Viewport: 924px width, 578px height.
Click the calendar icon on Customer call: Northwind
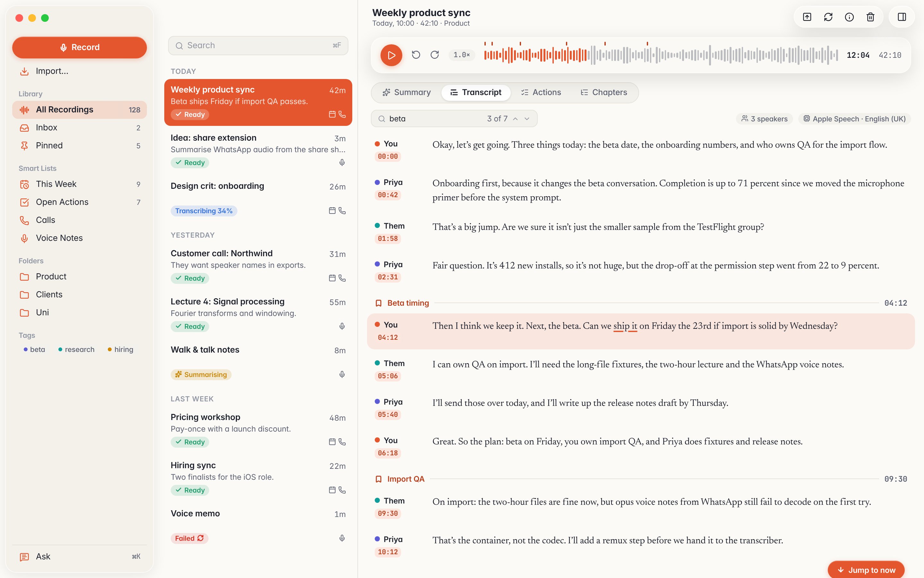point(332,278)
